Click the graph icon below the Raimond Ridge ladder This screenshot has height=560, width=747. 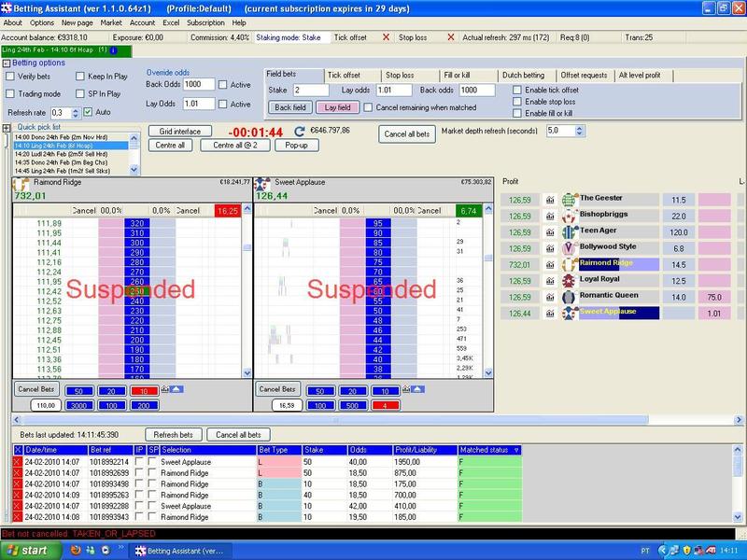pyautogui.click(x=165, y=387)
